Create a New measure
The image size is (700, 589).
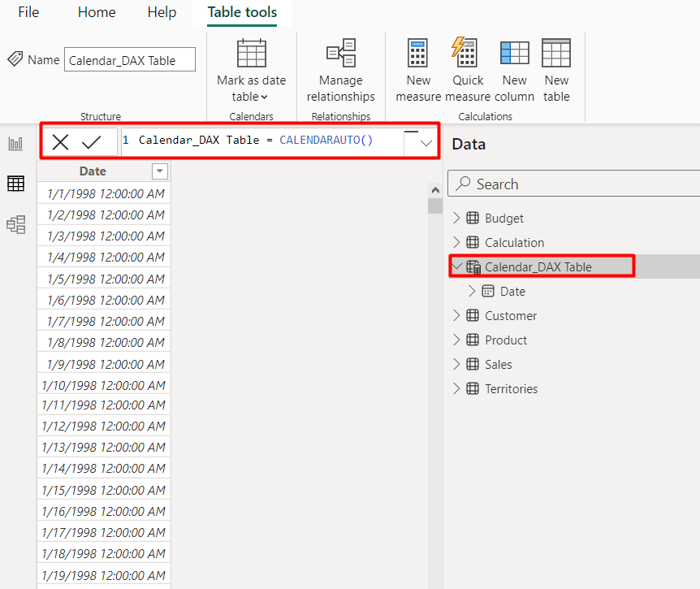(x=418, y=71)
